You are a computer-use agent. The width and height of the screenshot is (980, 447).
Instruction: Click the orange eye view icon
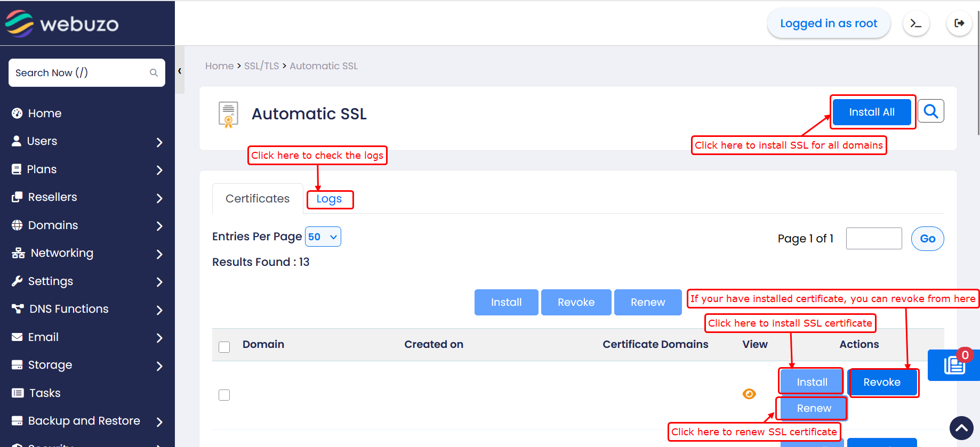pos(749,394)
